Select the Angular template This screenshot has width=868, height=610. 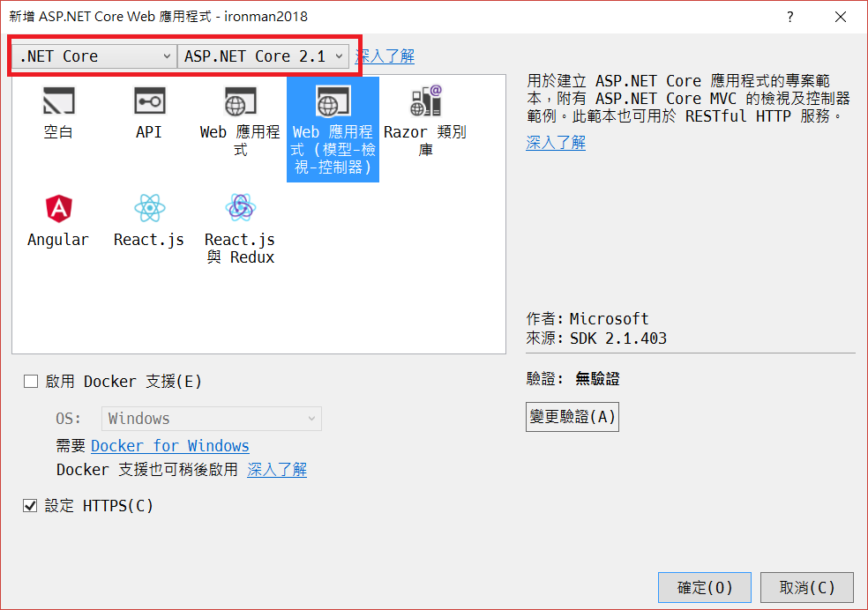coord(58,220)
